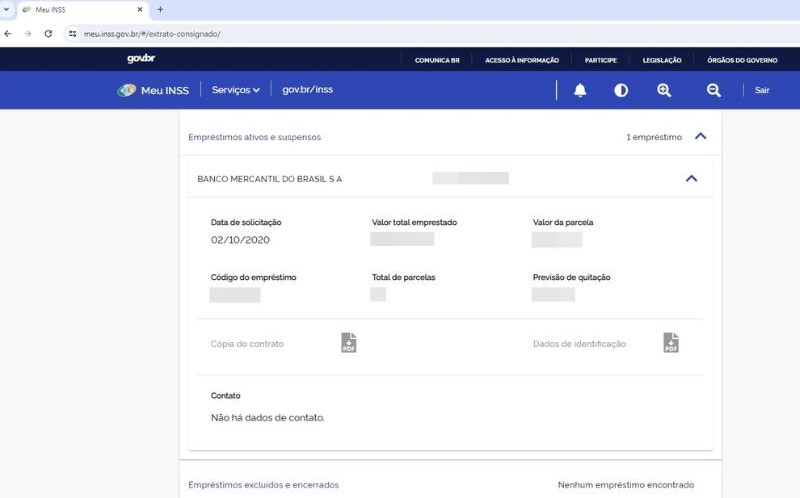Expand Empréstimos excluídos e encerrados section
This screenshot has width=800, height=498.
click(451, 484)
